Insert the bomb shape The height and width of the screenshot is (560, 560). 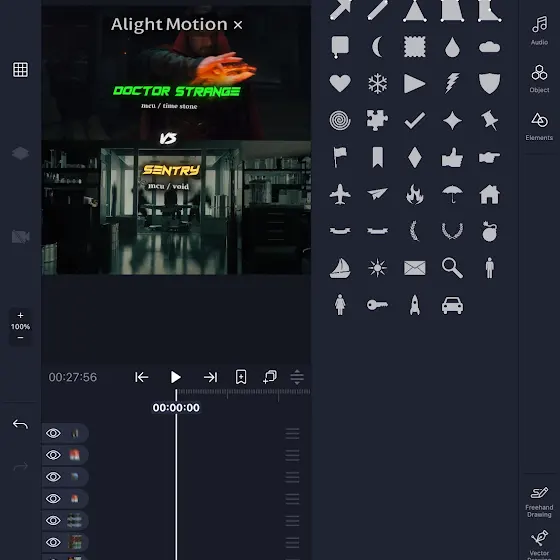(x=490, y=231)
